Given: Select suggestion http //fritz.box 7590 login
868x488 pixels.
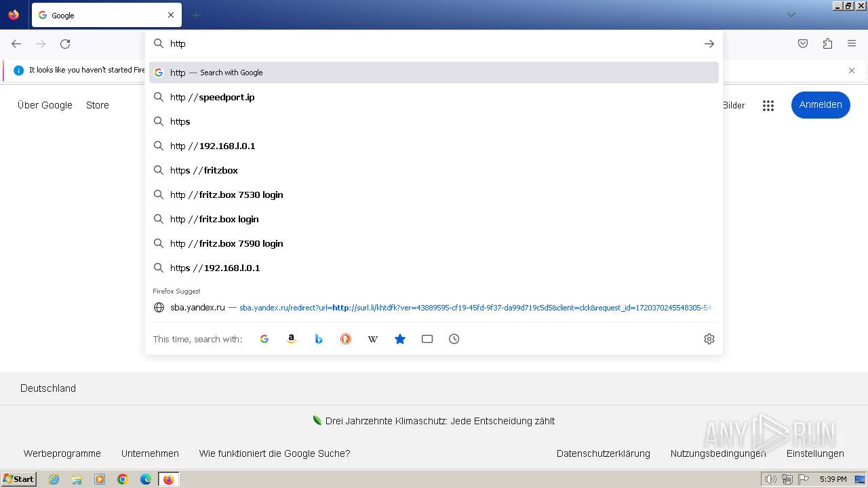Looking at the screenshot, I should (x=434, y=243).
